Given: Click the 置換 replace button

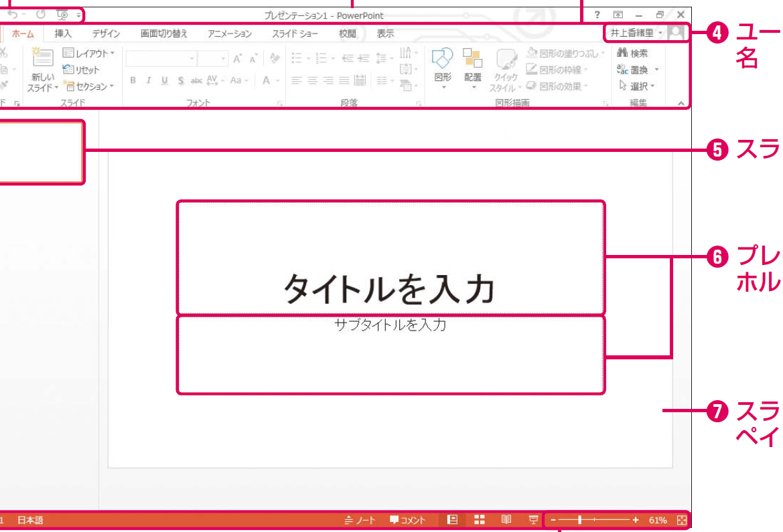Looking at the screenshot, I should tap(638, 70).
